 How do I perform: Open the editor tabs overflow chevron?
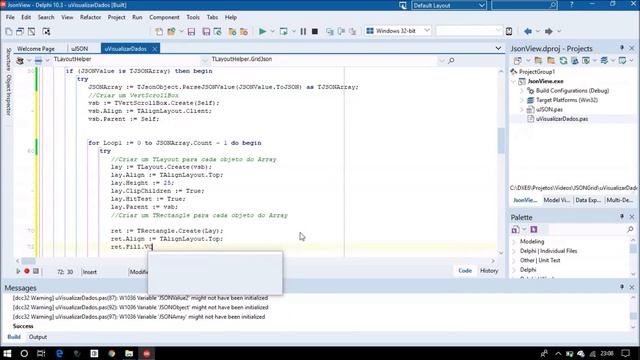498,48
